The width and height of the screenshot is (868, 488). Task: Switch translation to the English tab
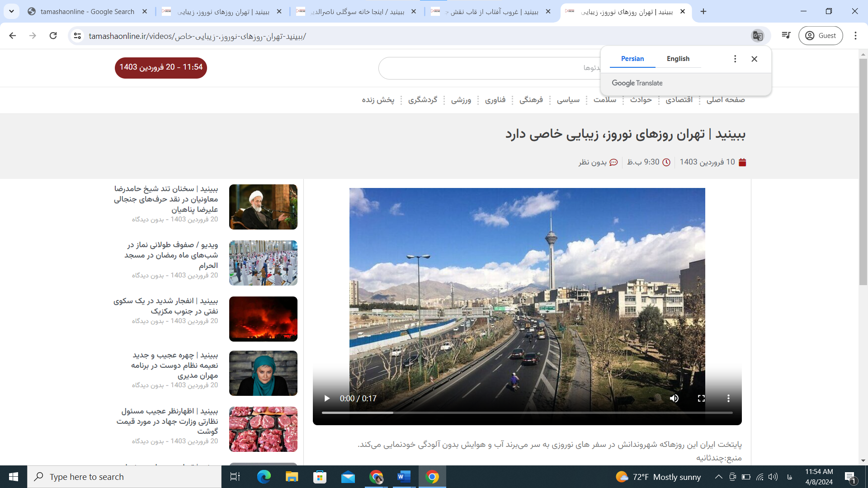pyautogui.click(x=678, y=59)
